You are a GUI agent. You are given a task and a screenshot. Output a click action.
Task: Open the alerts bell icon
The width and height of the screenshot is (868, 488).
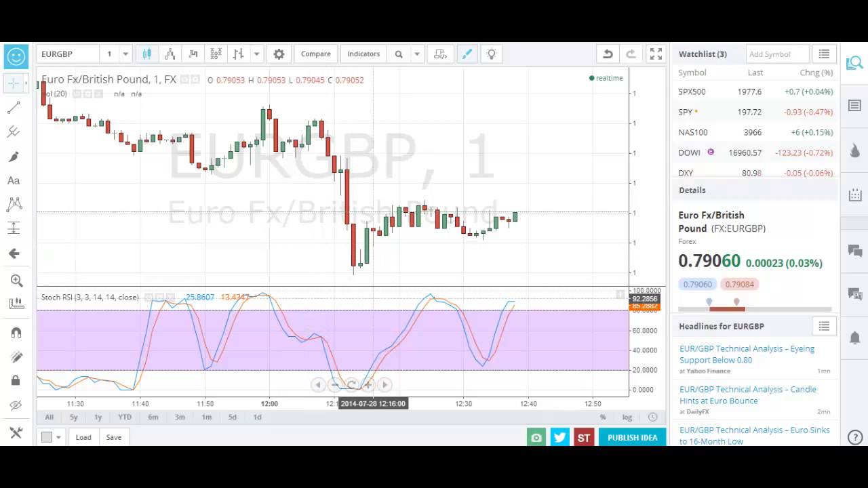point(854,337)
